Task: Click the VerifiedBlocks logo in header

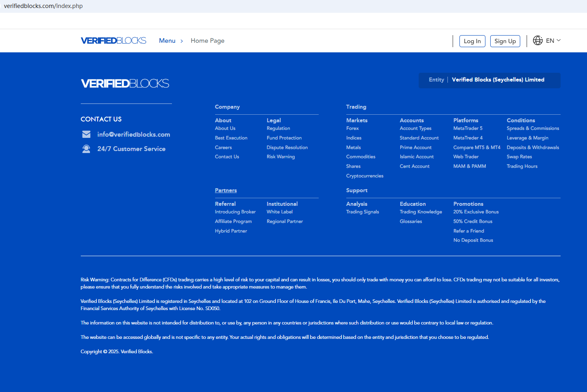Action: (114, 41)
